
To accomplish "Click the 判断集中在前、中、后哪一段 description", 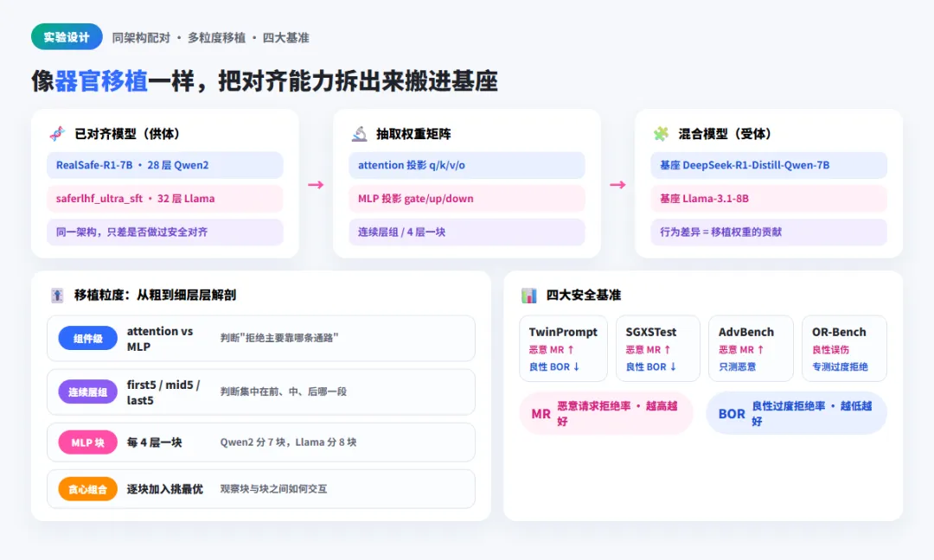I will (284, 391).
